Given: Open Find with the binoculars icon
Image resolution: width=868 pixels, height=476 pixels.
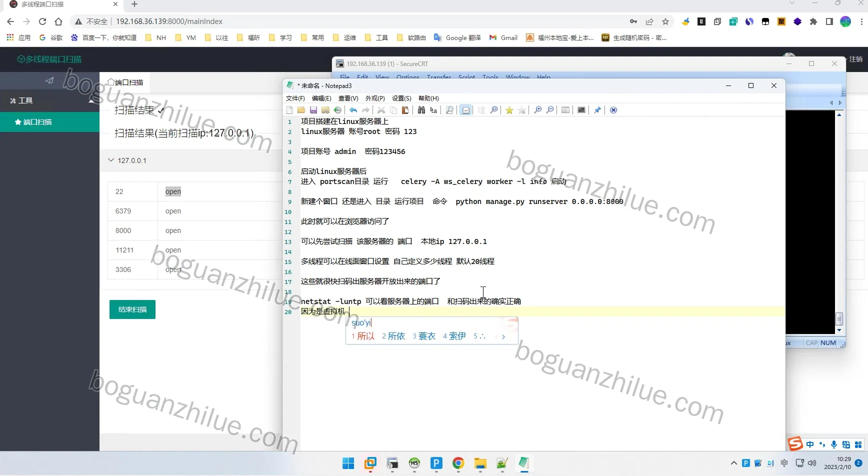Looking at the screenshot, I should click(x=421, y=110).
